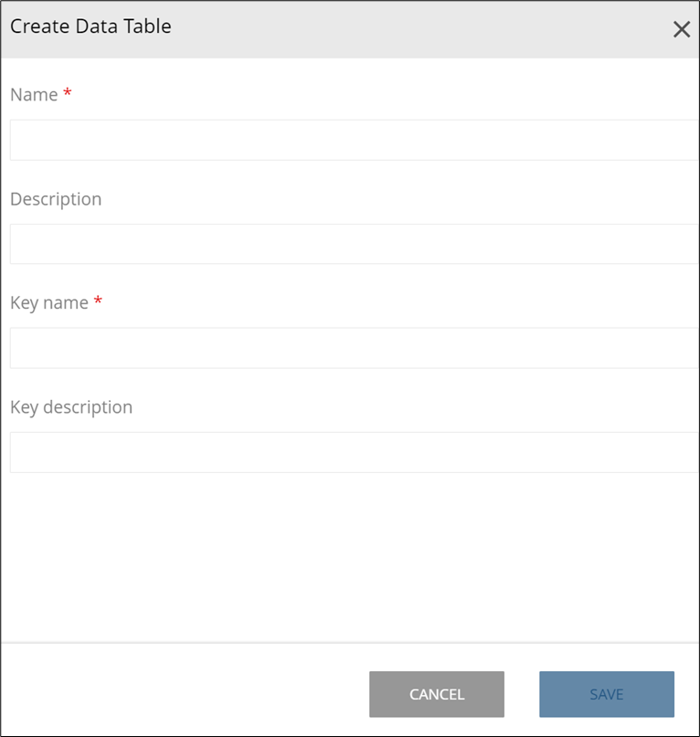The height and width of the screenshot is (737, 700).
Task: Activate SAVE to submit the data table
Action: [x=606, y=694]
